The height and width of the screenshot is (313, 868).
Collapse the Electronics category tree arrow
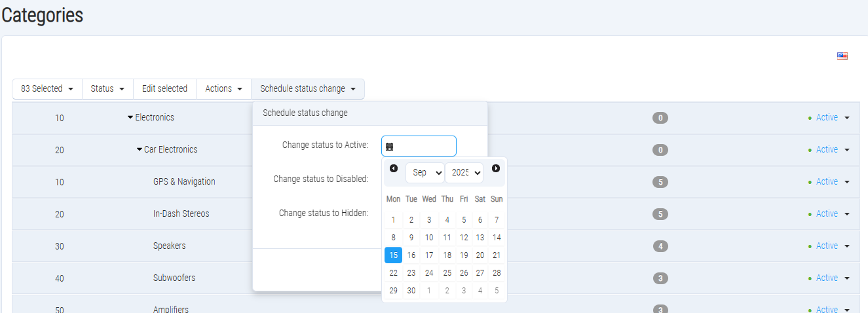click(130, 118)
